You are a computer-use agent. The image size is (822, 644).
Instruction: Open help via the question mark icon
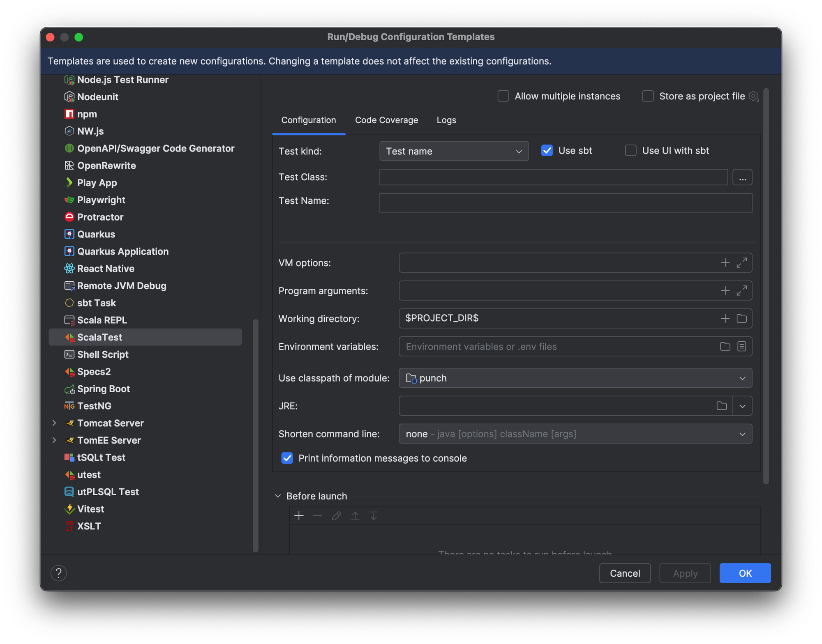click(x=59, y=573)
